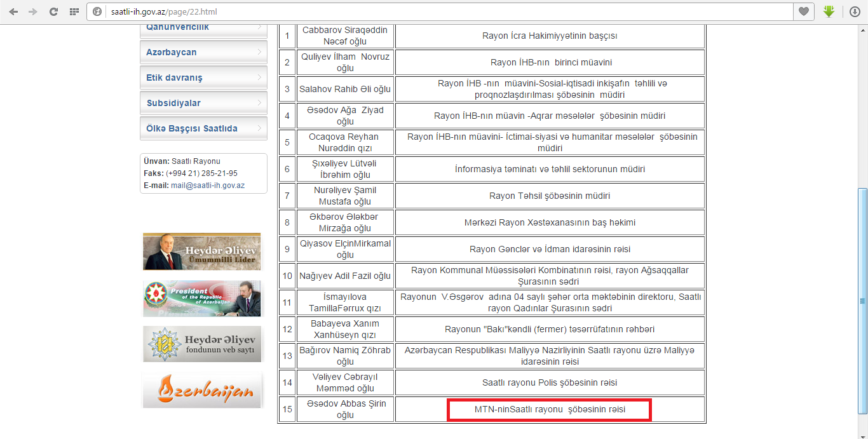Bookmark page with the heart icon

tap(803, 11)
